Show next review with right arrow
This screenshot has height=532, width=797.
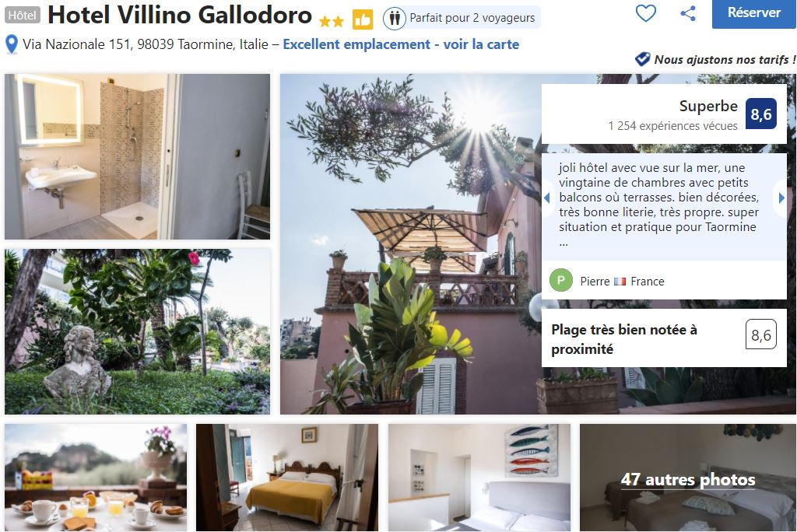point(781,198)
